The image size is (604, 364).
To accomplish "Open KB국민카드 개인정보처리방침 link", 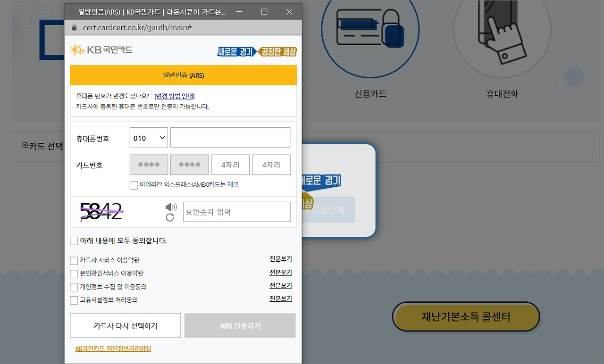I will pos(113,349).
